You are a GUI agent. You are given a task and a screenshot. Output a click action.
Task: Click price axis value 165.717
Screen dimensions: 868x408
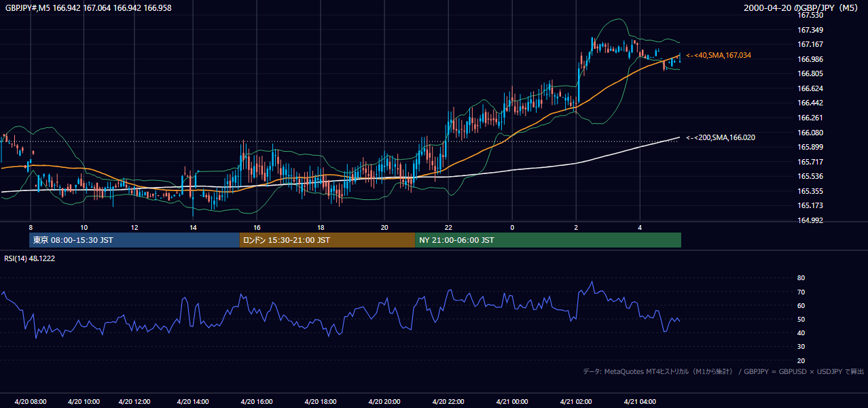[x=810, y=162]
